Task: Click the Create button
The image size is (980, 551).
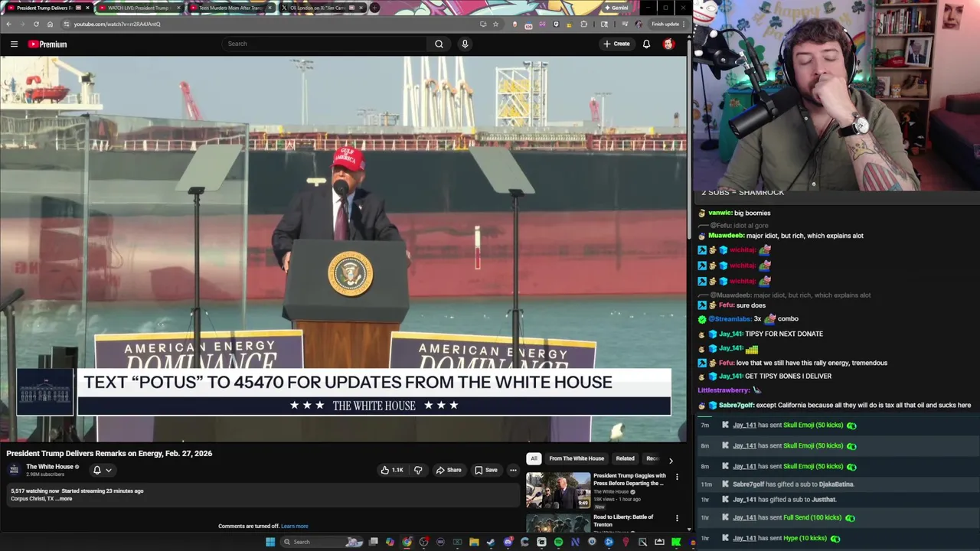Action: pos(616,44)
